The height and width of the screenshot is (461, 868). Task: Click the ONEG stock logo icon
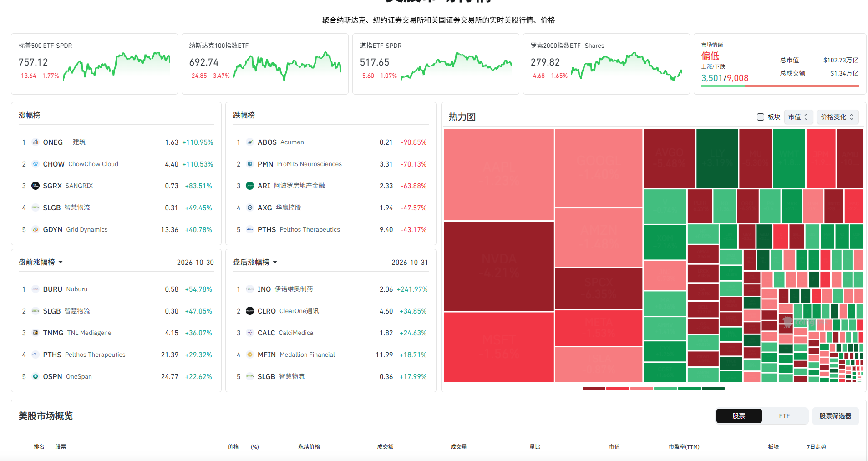[36, 142]
